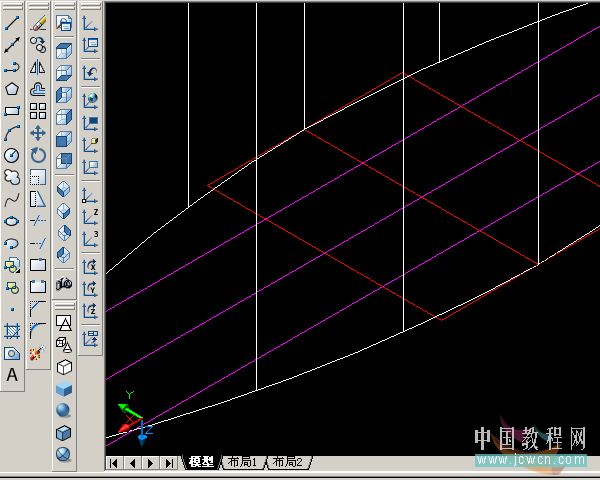Select the Offset tool
Screen dimensions: 600x480
38,89
